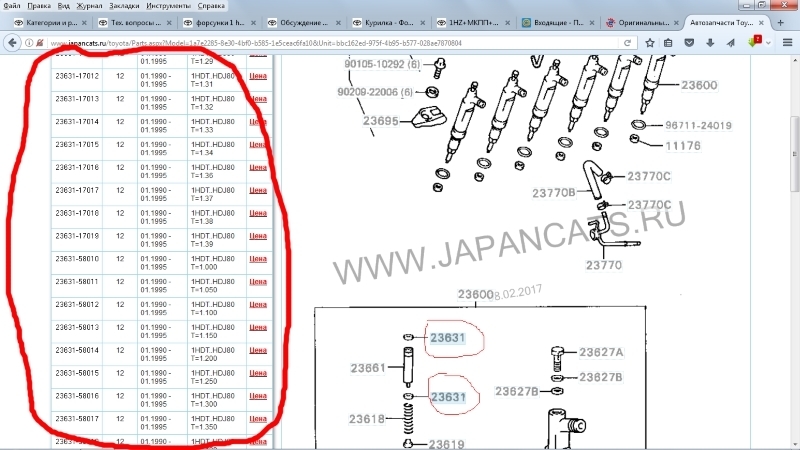The image size is (800, 450).
Task: Click the browser back arrow button
Action: coord(12,43)
